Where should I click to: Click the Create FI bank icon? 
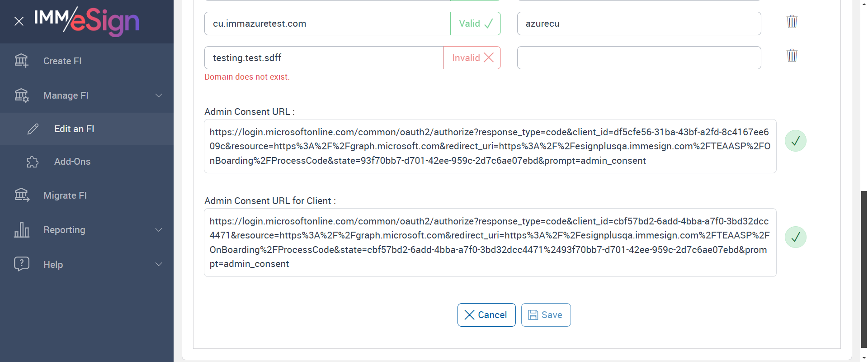point(21,61)
